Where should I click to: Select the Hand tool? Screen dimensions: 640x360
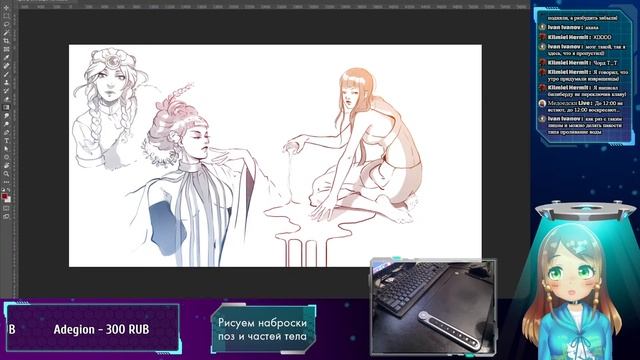tap(6, 165)
